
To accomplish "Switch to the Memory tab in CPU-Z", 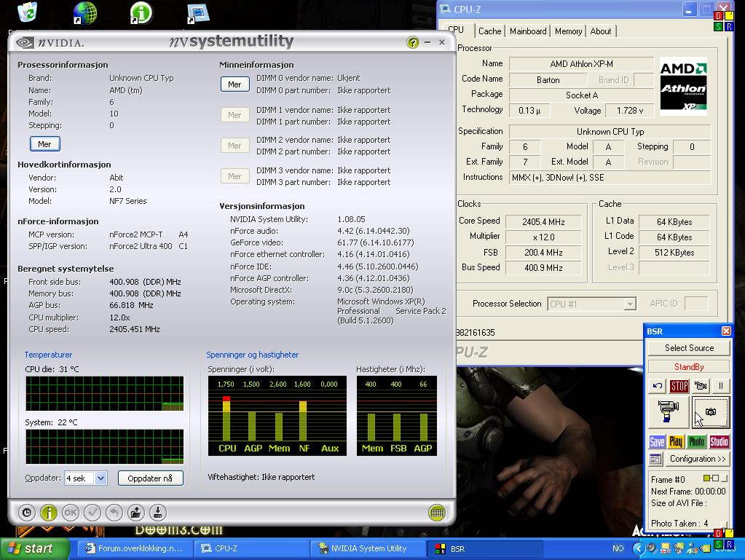I will [x=568, y=31].
